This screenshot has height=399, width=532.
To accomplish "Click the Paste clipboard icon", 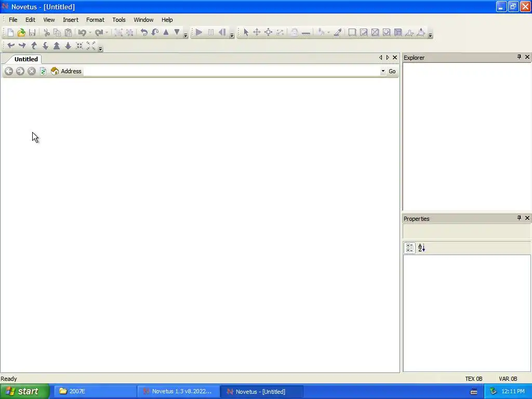I will click(x=68, y=33).
